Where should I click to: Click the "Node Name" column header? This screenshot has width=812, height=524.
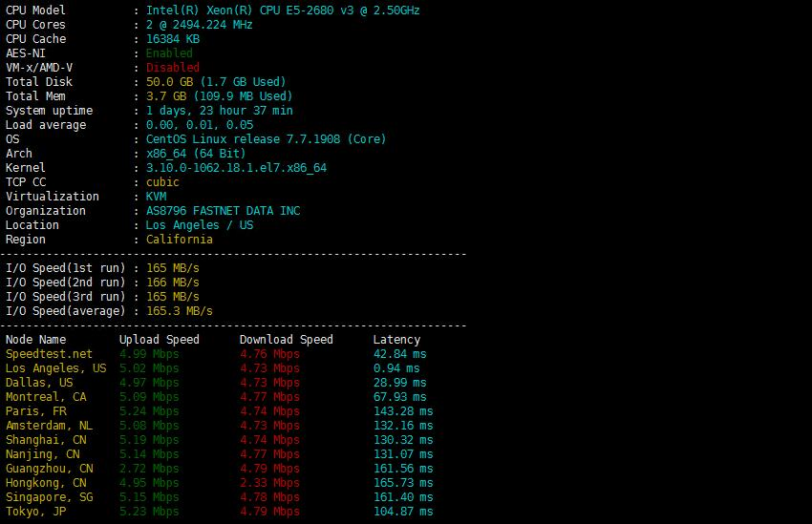coord(36,340)
